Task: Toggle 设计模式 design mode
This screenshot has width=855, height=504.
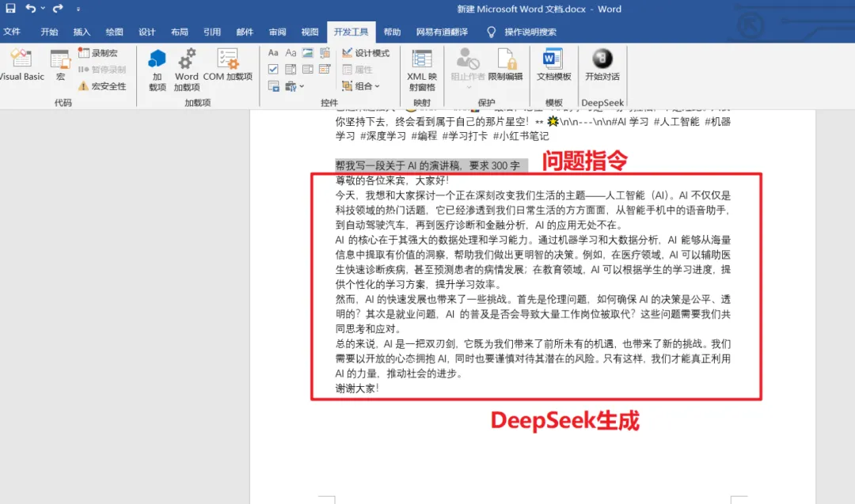Action: 366,53
